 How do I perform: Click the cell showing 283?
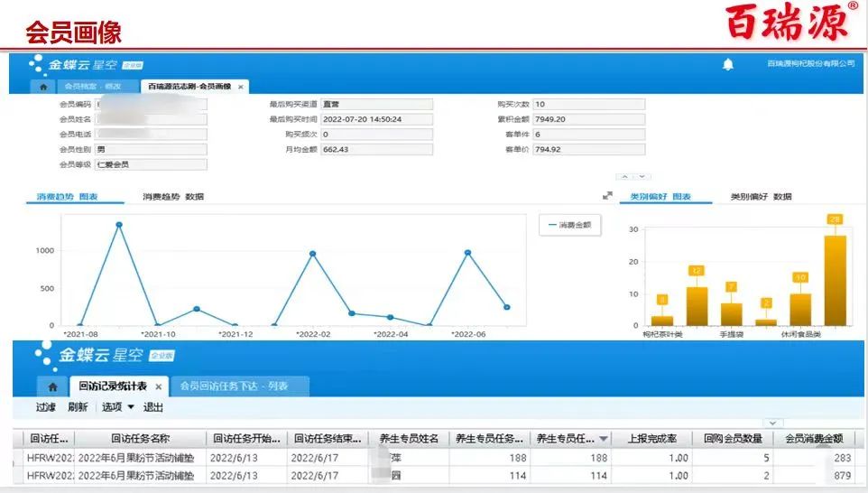(x=814, y=458)
